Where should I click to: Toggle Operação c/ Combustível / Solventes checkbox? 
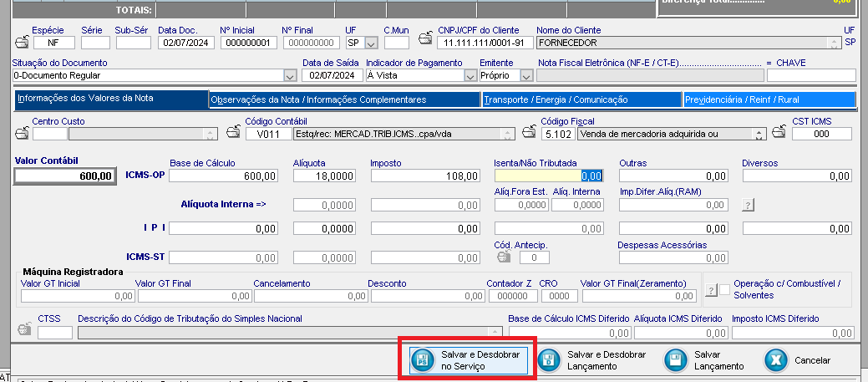coord(724,289)
